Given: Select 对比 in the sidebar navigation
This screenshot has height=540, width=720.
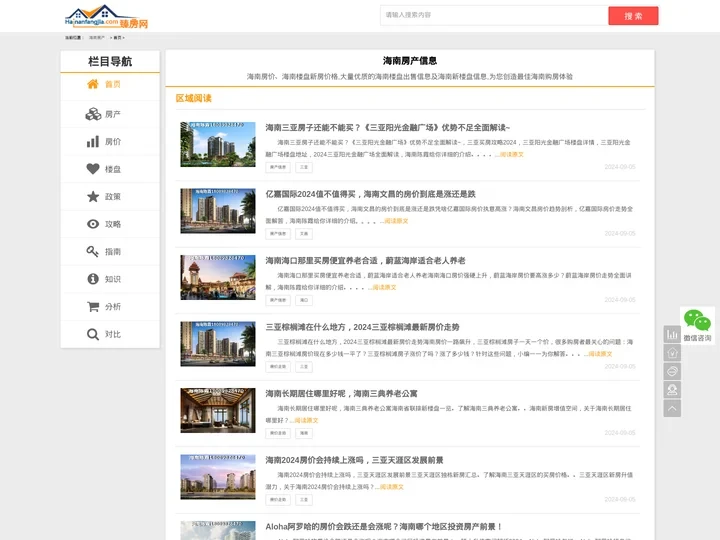Looking at the screenshot, I should (x=110, y=334).
